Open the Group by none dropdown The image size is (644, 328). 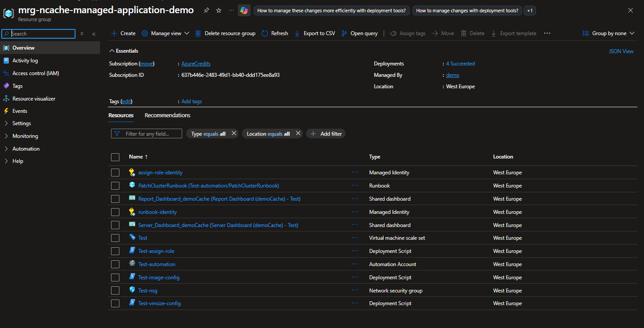click(608, 33)
